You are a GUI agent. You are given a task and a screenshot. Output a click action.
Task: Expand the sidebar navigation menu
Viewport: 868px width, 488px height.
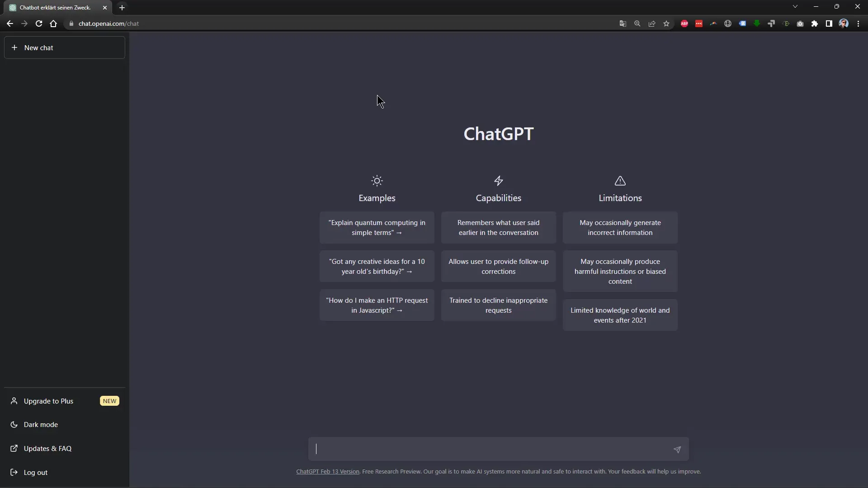click(64, 47)
